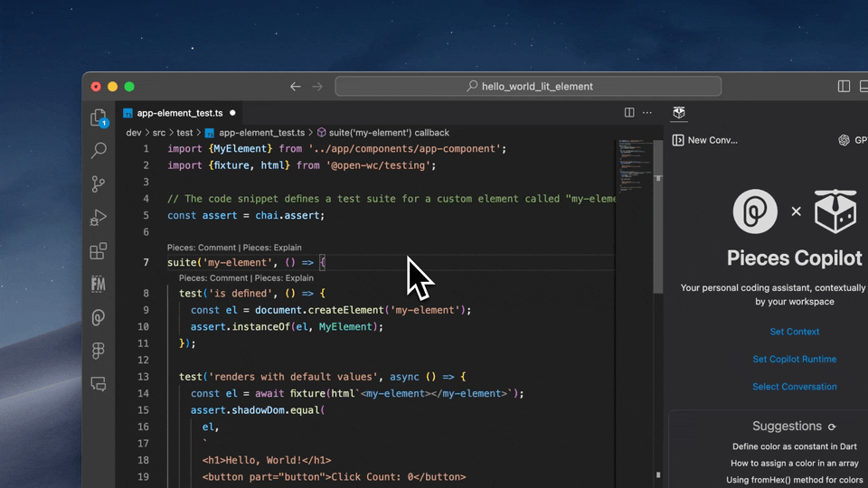Click '<h1>Hello, World!</h1>' on line 18

pyautogui.click(x=267, y=460)
